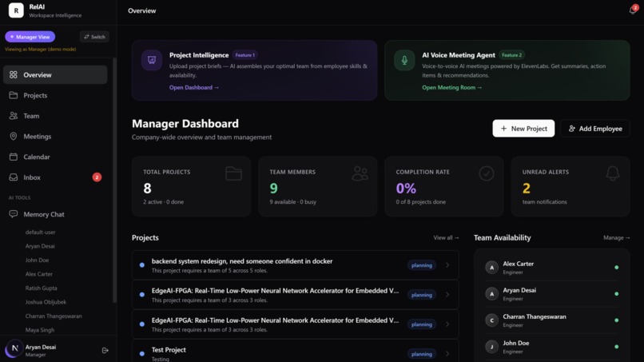Click the Memory Chat bubble icon
Viewport: 644px width, 362px height.
pyautogui.click(x=14, y=214)
